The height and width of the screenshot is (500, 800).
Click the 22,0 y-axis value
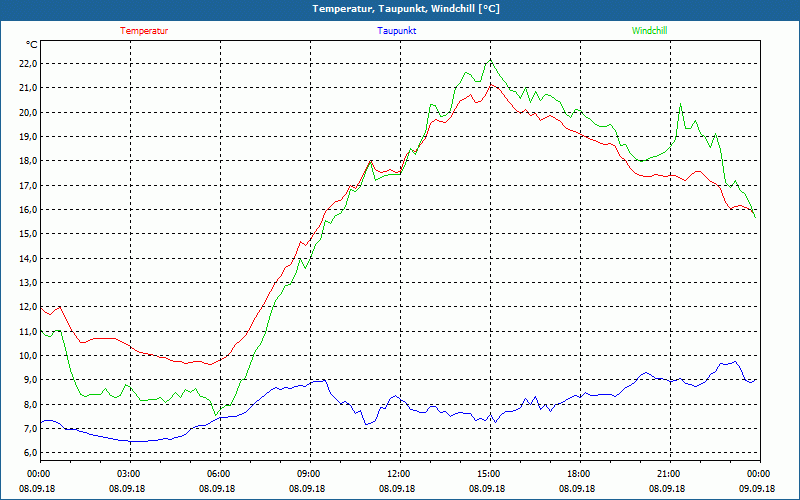pos(28,64)
